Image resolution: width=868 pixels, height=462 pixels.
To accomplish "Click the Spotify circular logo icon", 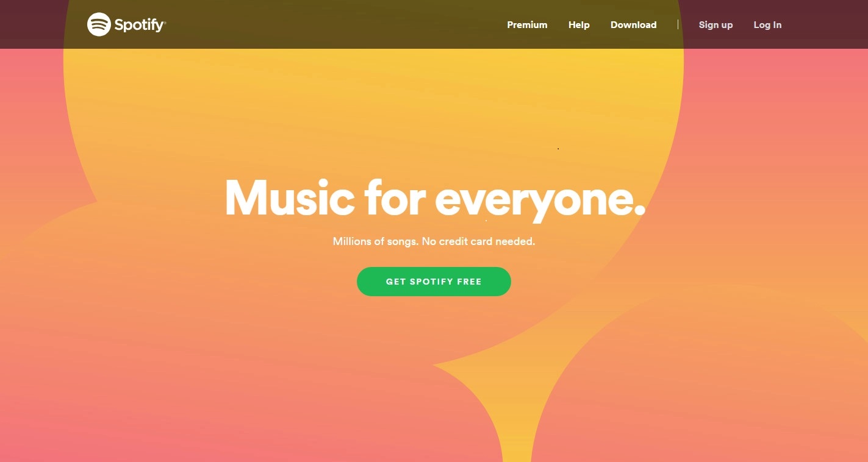I will [x=99, y=24].
